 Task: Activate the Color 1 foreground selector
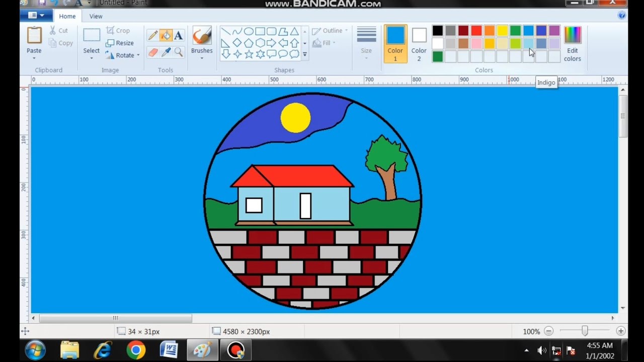tap(395, 44)
